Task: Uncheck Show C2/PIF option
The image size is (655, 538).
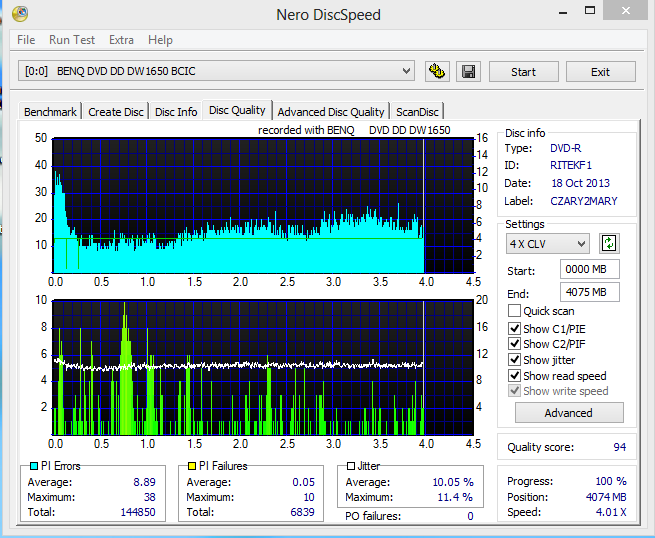Action: (x=514, y=344)
